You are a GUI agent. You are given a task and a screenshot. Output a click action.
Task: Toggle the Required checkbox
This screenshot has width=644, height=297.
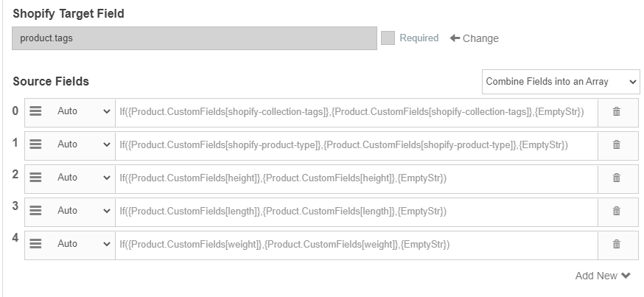(388, 38)
